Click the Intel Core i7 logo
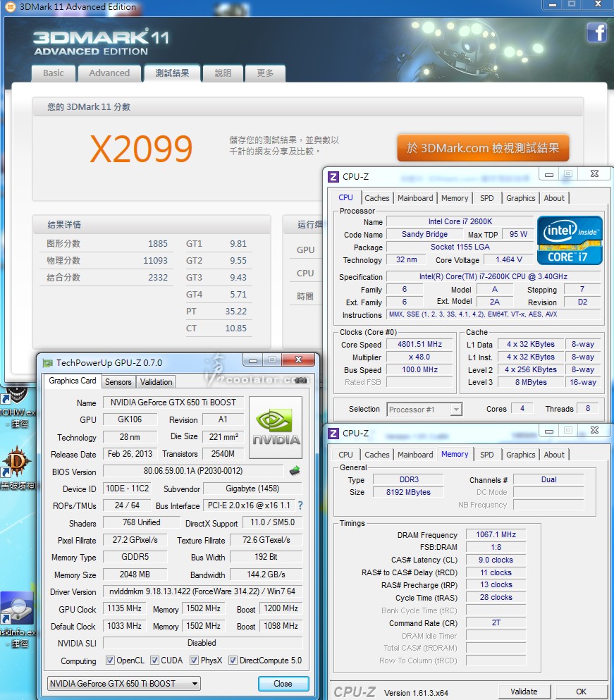Viewport: 614px width, 700px height. click(570, 240)
